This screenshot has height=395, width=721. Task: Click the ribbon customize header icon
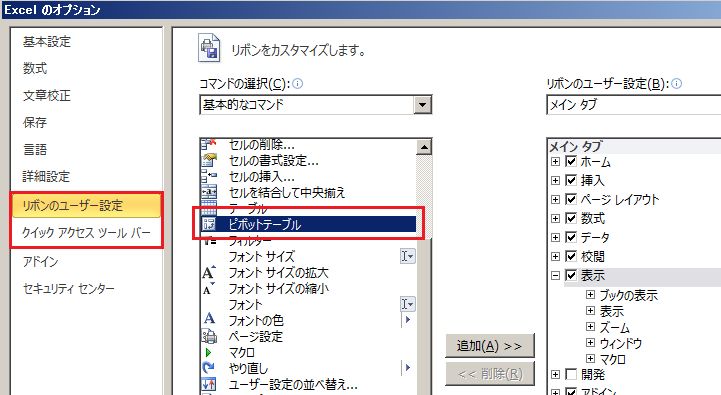(209, 48)
